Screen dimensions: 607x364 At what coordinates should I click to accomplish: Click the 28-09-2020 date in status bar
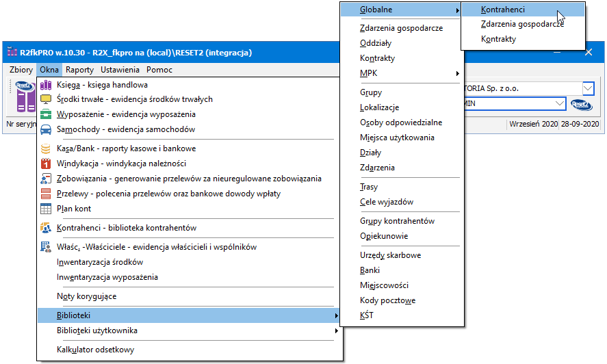coord(580,124)
